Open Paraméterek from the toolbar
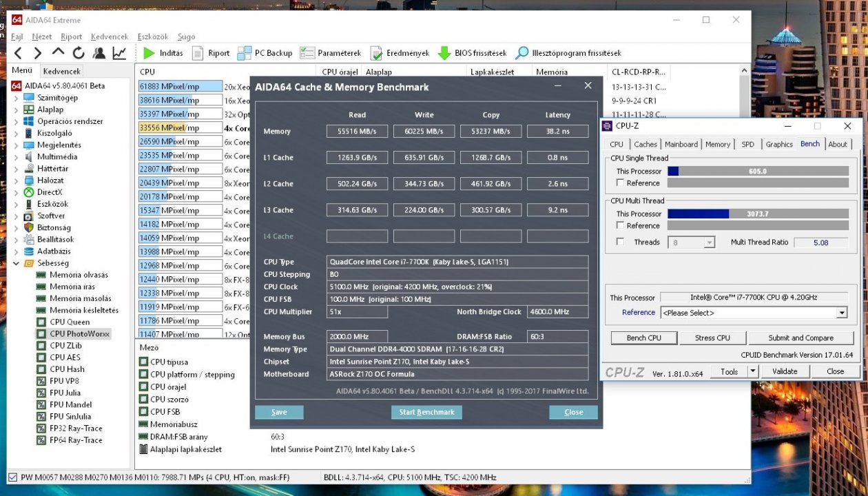 (x=331, y=53)
